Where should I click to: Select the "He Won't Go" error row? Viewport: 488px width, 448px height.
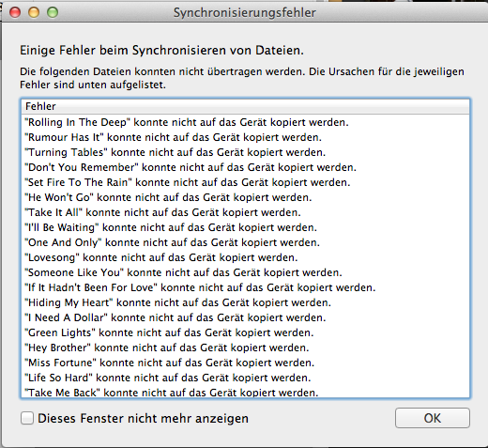245,197
